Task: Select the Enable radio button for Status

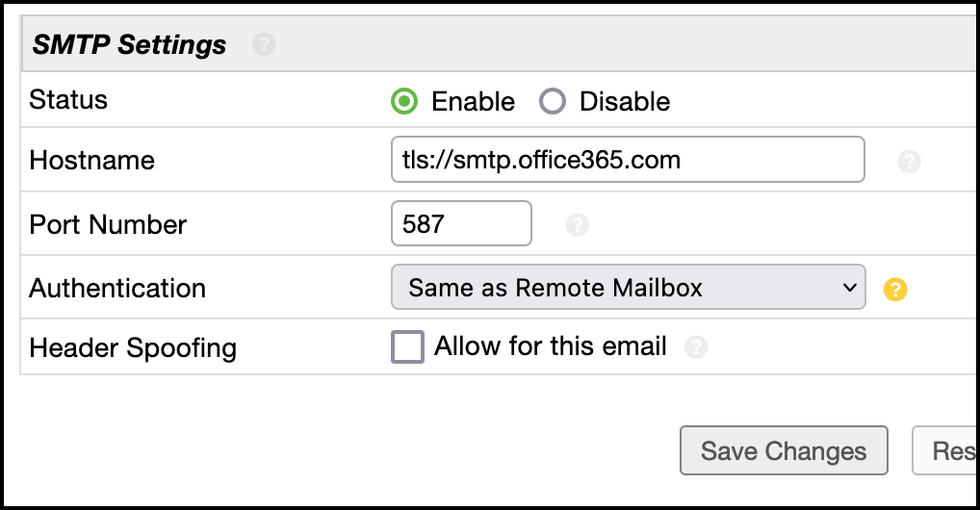Action: pyautogui.click(x=405, y=101)
